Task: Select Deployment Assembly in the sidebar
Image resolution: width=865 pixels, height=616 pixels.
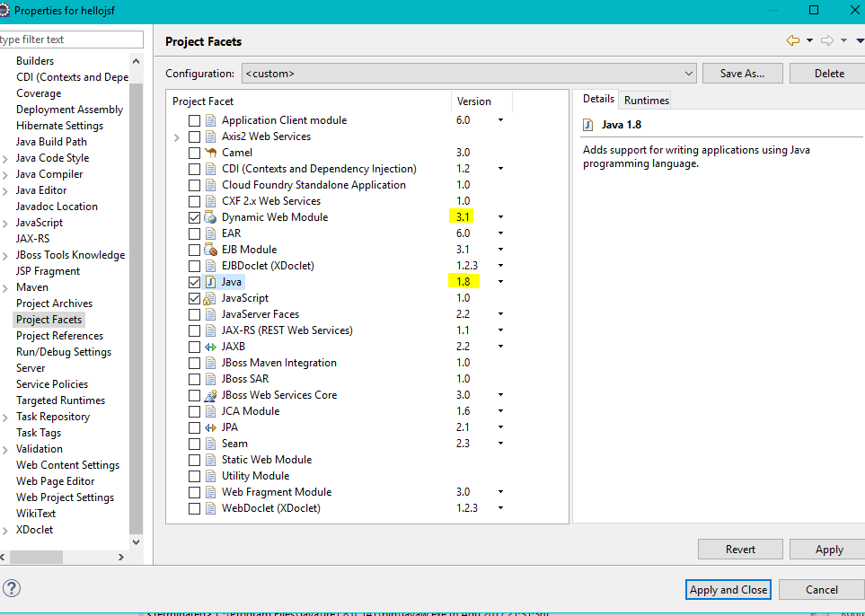Action: click(69, 110)
